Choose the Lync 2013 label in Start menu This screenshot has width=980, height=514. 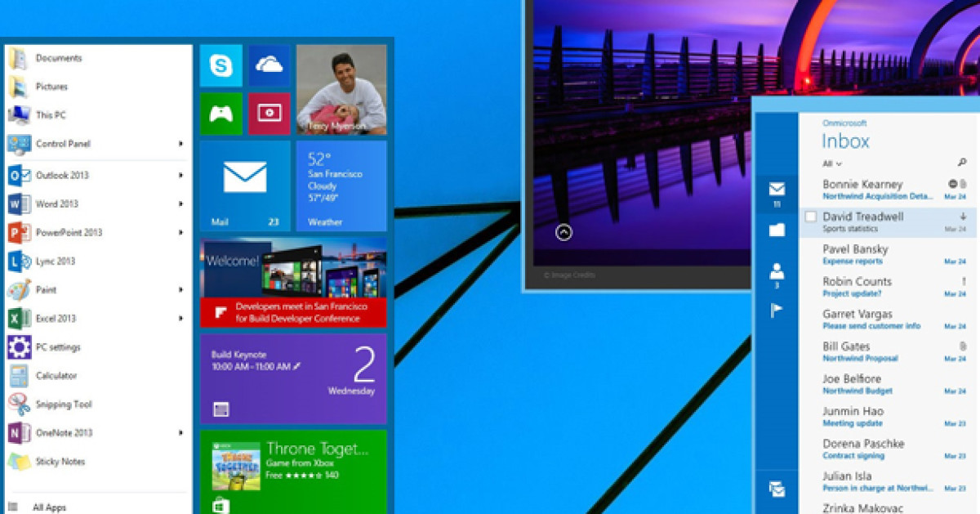[x=56, y=261]
